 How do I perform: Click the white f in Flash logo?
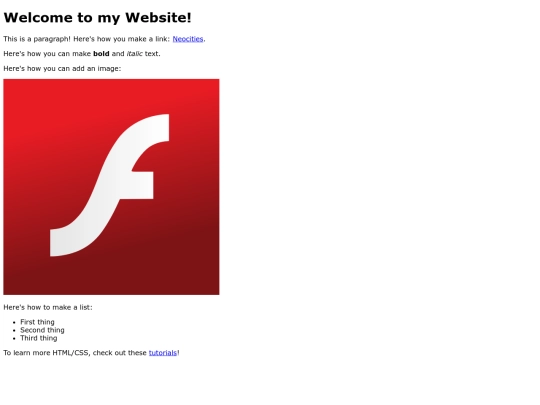(x=110, y=185)
